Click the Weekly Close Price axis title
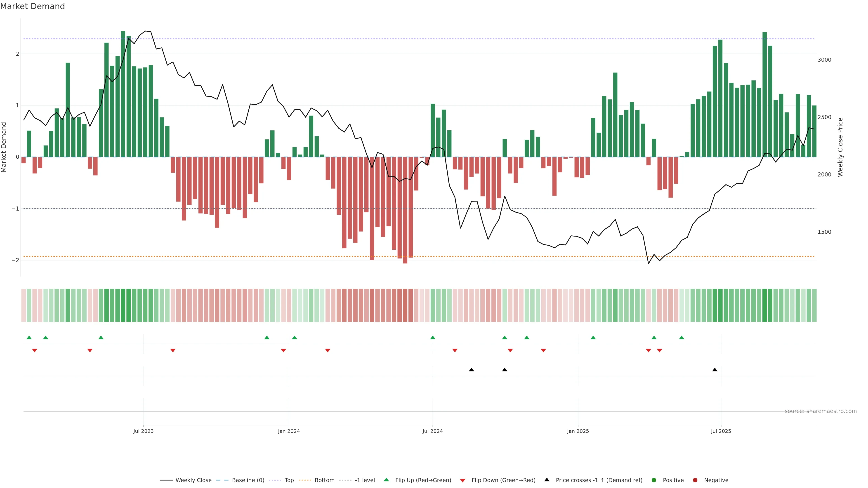The height and width of the screenshot is (488, 868). (840, 147)
